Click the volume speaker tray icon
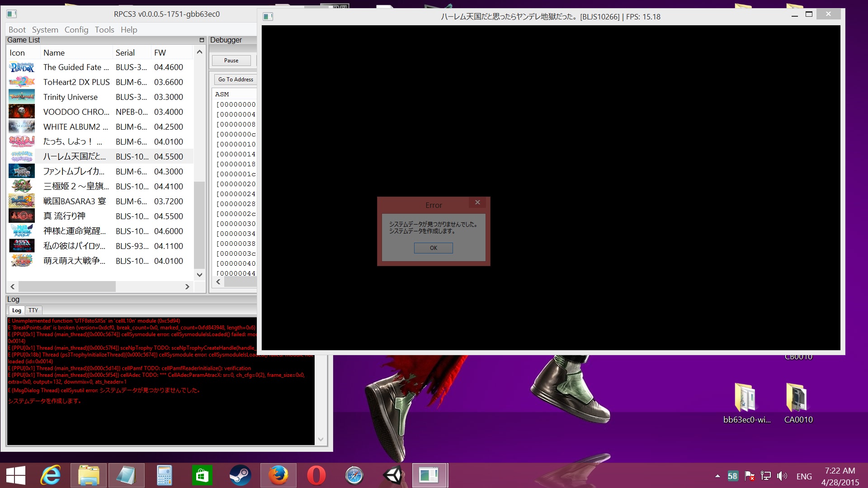868x488 pixels. pos(781,476)
